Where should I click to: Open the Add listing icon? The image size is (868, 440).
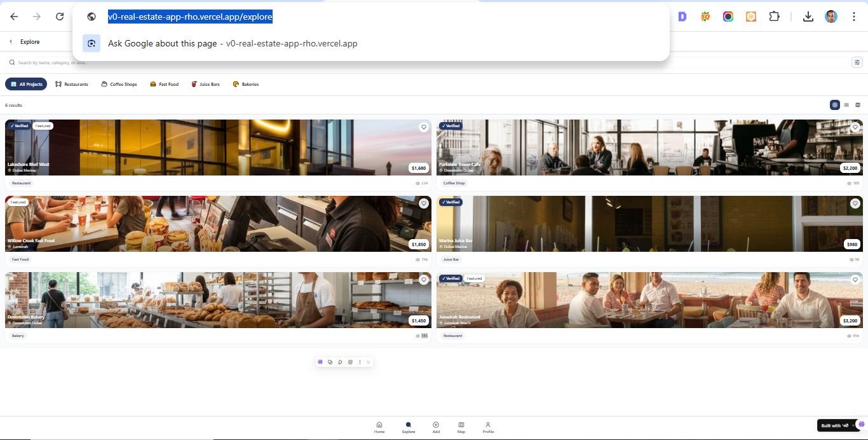tap(436, 427)
